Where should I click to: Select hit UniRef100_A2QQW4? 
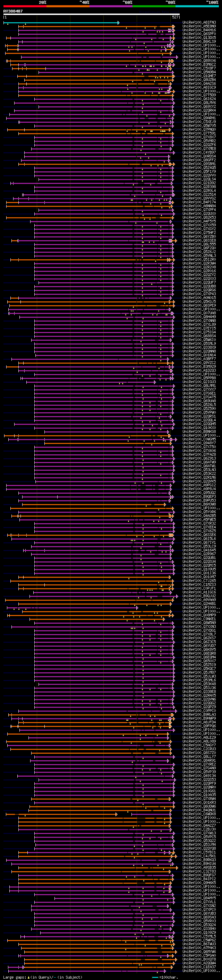199,963
